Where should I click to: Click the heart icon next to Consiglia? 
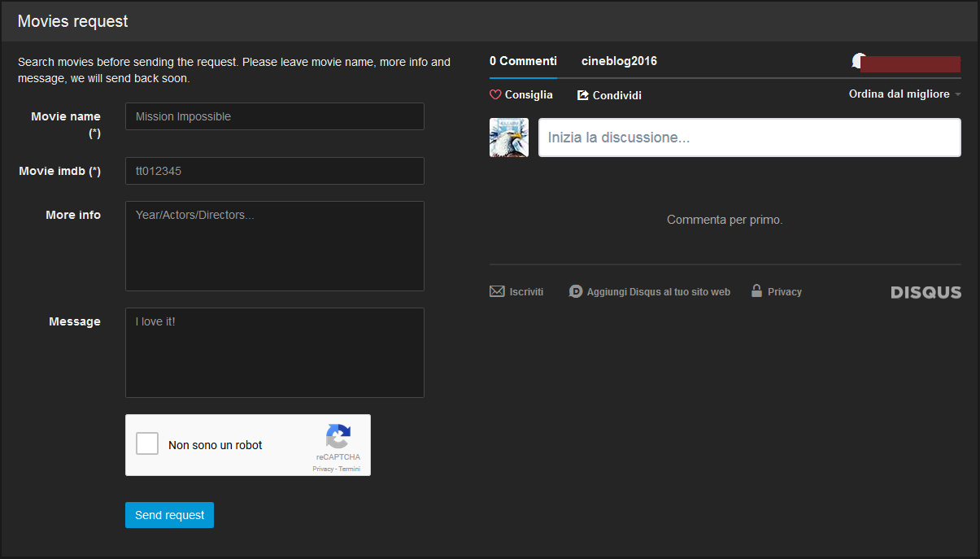coord(495,95)
